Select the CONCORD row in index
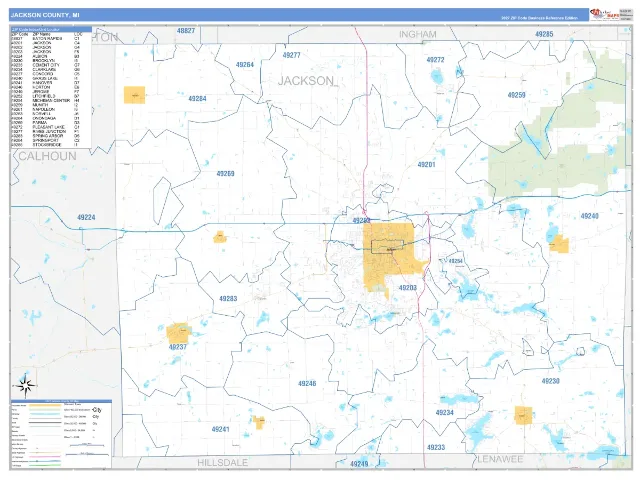 47,74
